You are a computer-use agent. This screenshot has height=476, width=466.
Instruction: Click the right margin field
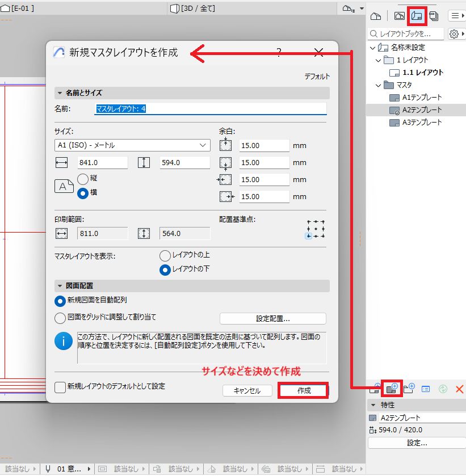265,197
